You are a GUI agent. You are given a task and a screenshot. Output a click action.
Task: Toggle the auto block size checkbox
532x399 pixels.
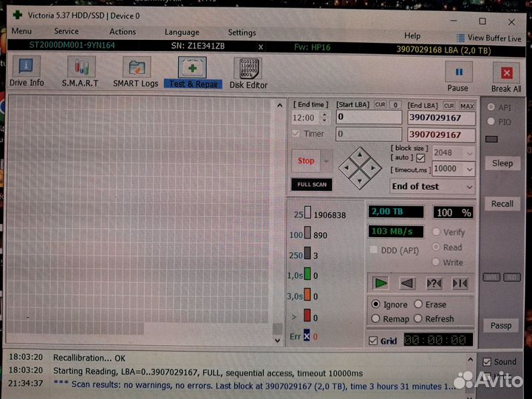(x=420, y=157)
